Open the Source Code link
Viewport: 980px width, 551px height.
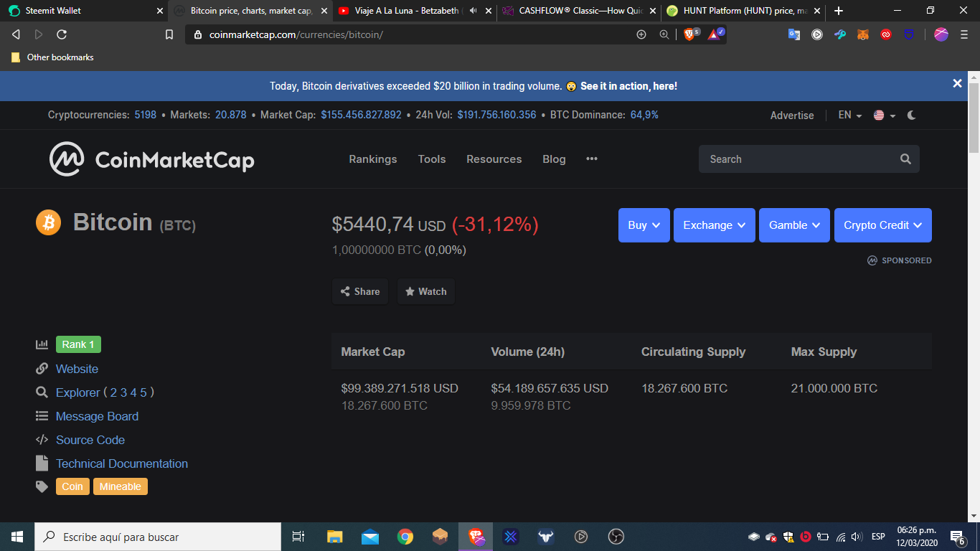[x=90, y=440]
